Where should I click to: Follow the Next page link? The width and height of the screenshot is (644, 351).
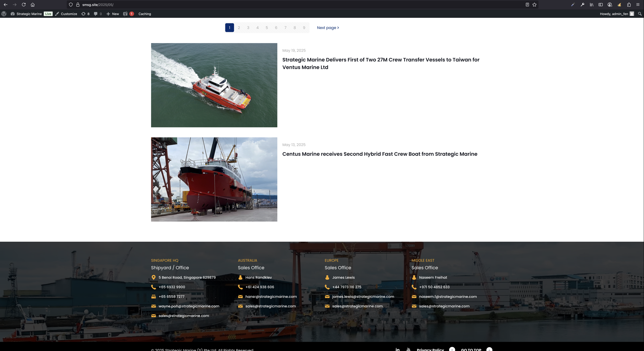point(328,28)
